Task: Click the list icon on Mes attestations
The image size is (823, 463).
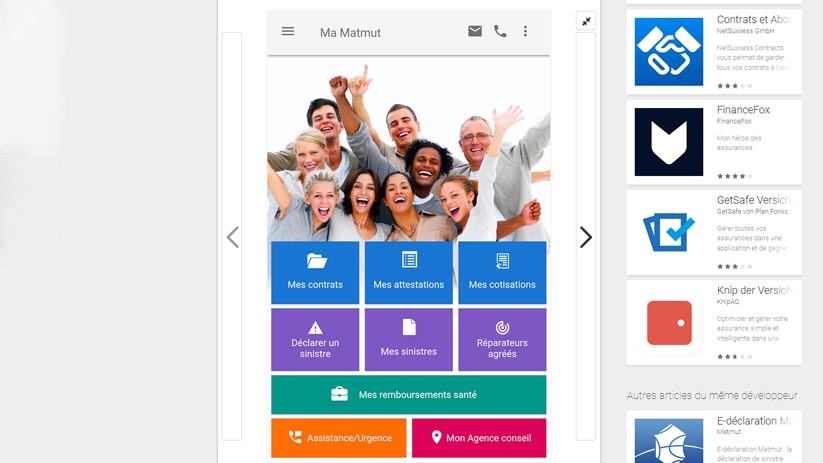Action: click(409, 260)
